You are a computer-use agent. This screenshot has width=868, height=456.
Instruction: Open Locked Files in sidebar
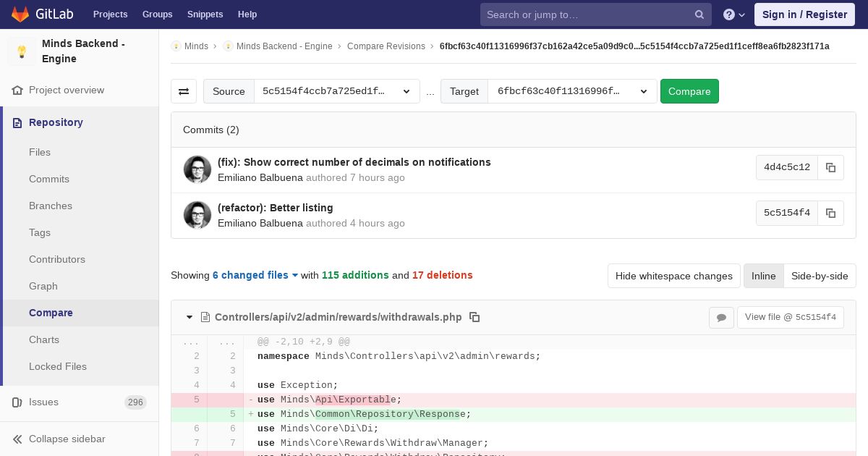click(x=58, y=366)
